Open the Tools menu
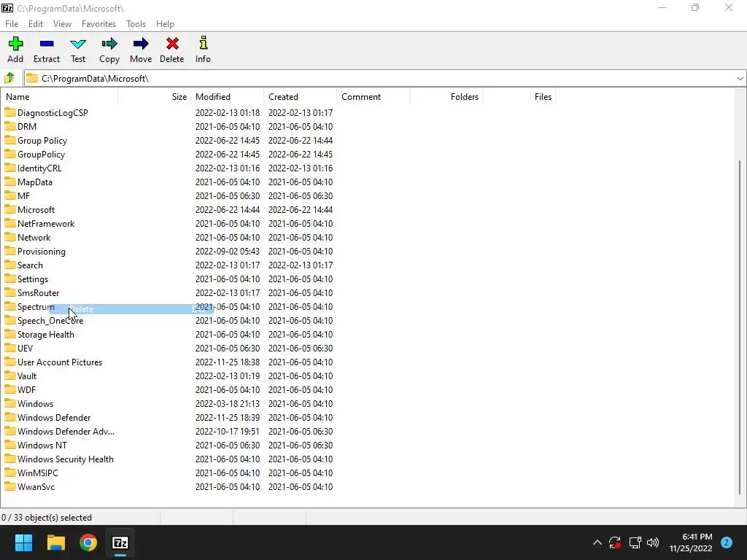Screen dimensions: 747x560 click(136, 24)
